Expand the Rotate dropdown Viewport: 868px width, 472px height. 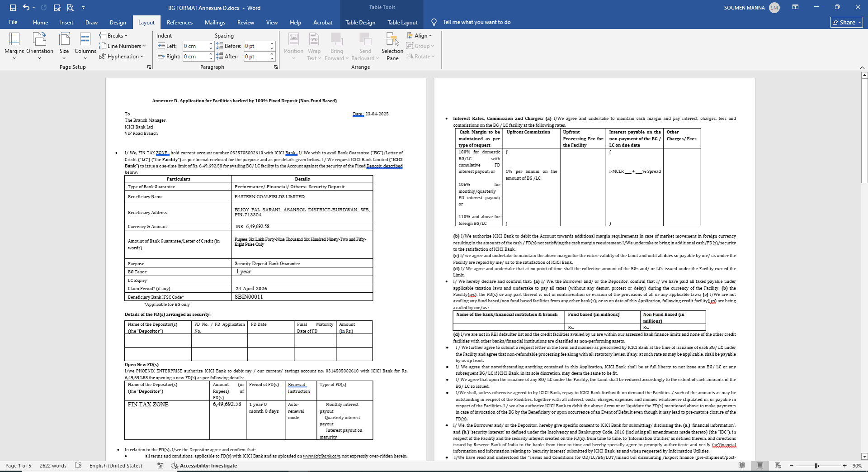click(420, 57)
